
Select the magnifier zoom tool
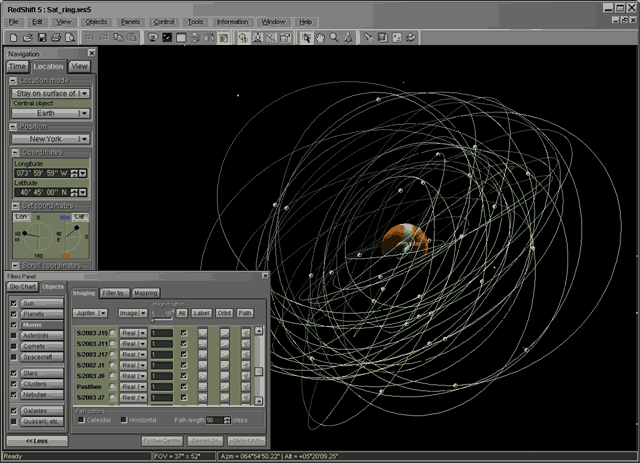[335, 38]
